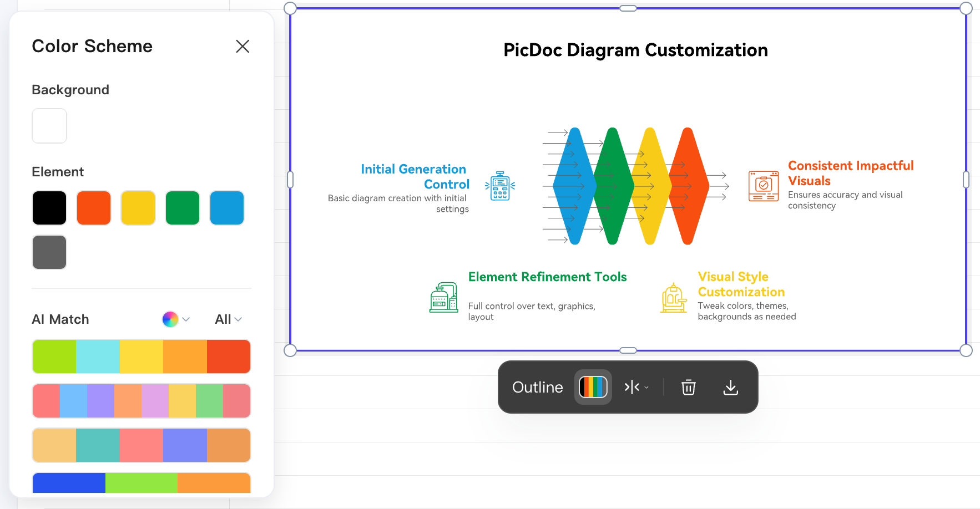Select the green diamond shape
The height and width of the screenshot is (509, 980).
[x=613, y=186]
